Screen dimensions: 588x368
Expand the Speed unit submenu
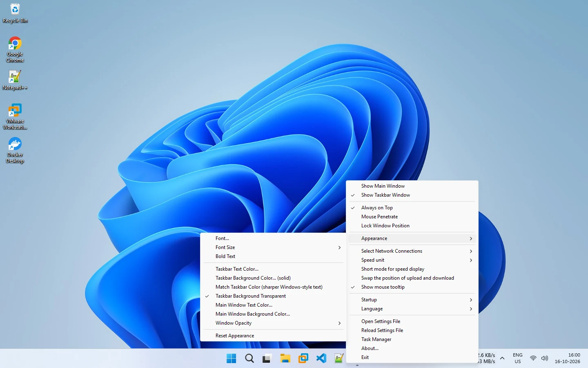[x=412, y=260]
